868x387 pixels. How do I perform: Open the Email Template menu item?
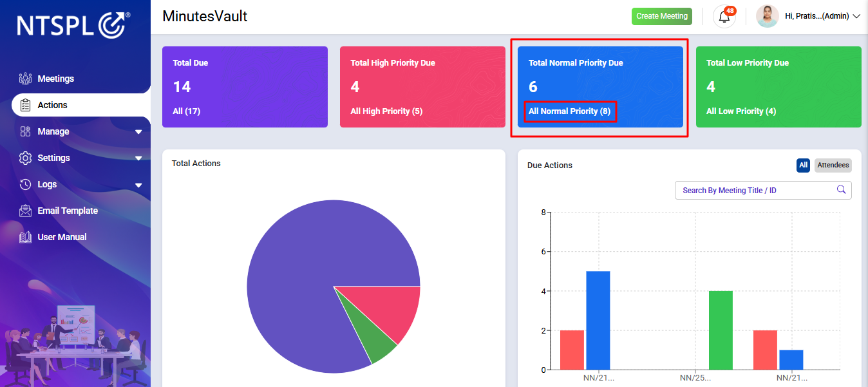(x=68, y=211)
